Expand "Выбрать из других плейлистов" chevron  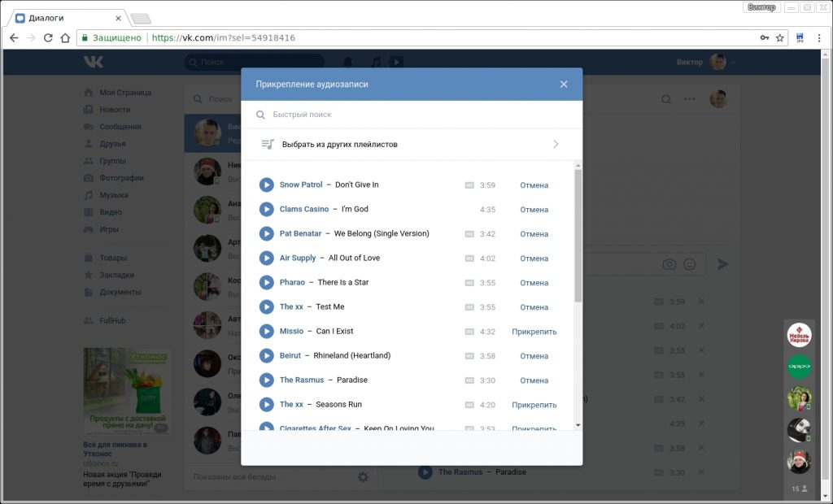556,144
